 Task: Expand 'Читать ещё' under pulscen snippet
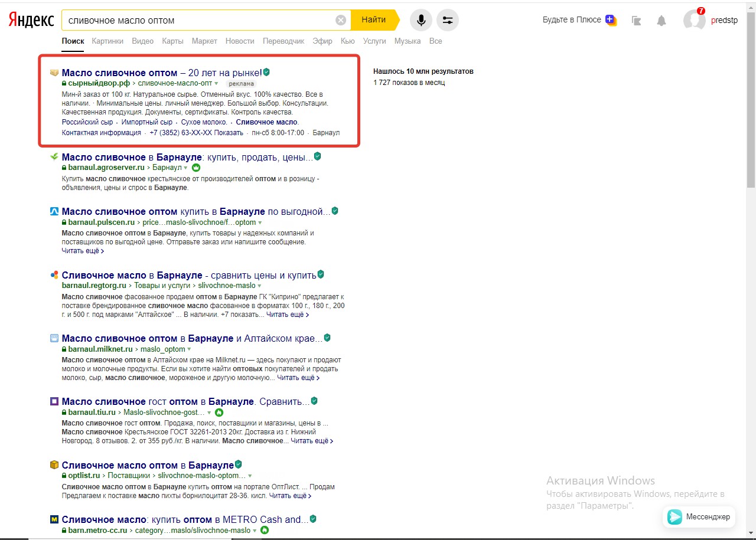coord(83,251)
